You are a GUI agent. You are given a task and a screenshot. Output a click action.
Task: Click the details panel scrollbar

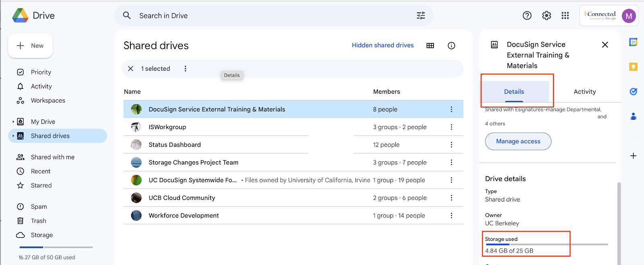[x=619, y=223]
